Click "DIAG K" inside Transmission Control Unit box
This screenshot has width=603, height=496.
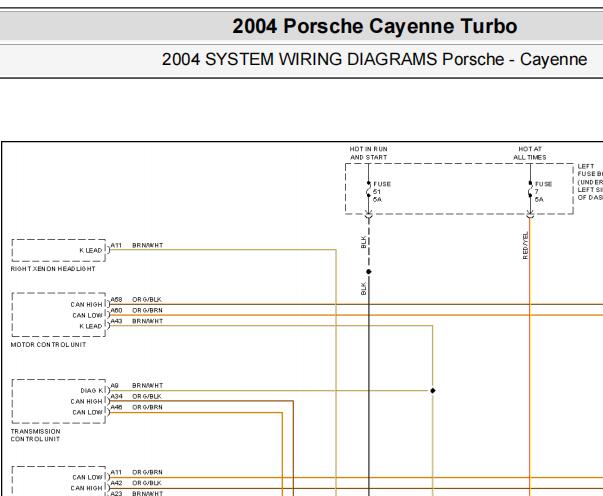point(92,391)
